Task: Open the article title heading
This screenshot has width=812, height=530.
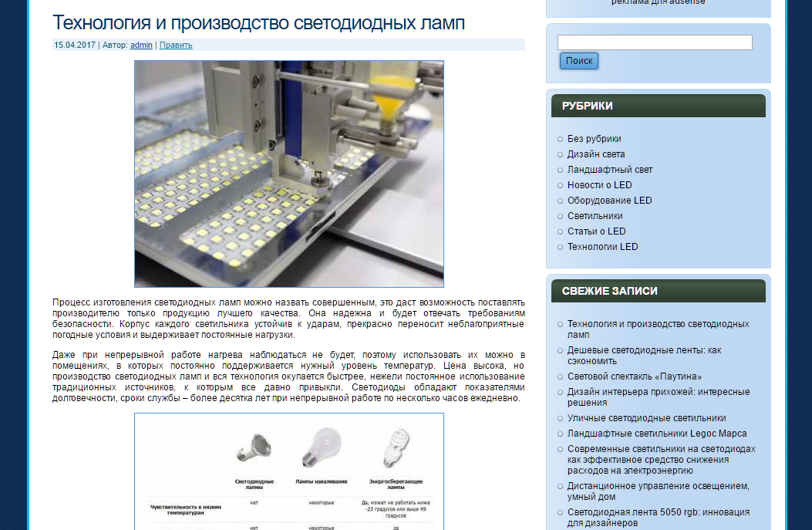Action: (x=258, y=23)
